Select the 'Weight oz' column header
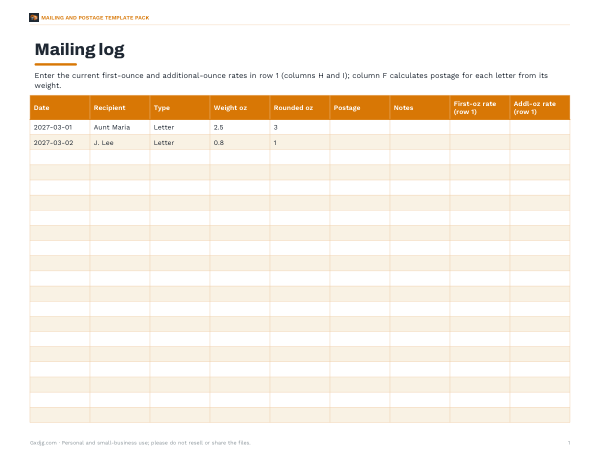 (x=240, y=108)
